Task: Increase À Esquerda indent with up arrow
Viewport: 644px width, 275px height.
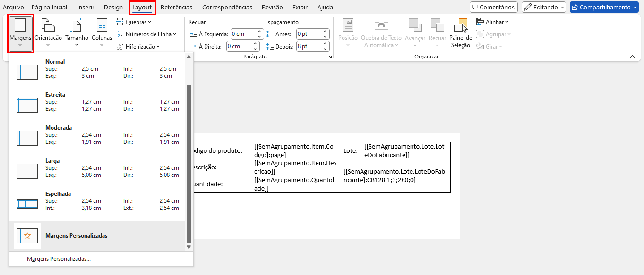Action: pyautogui.click(x=260, y=32)
